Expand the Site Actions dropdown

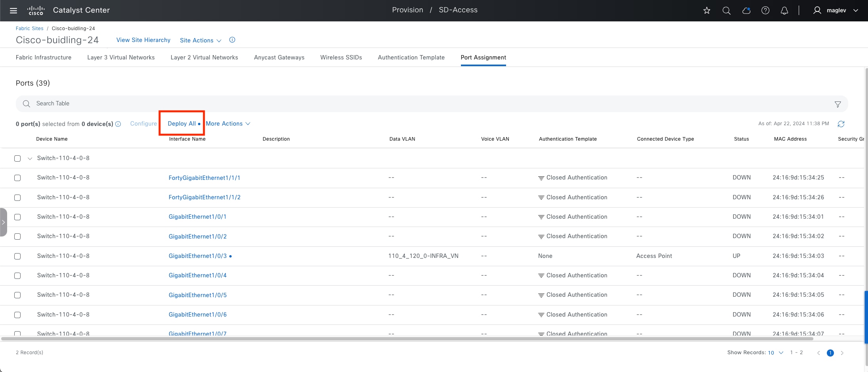coord(200,40)
